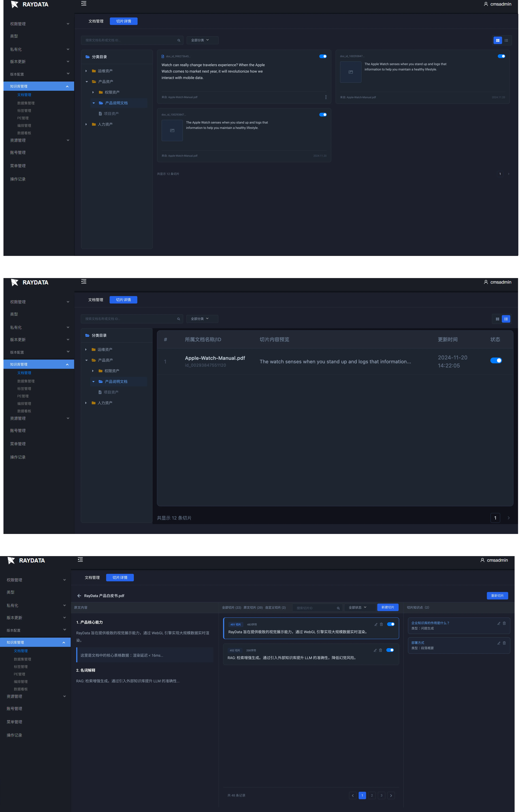Open 数据集管理 in the card-view screen sidebar
Viewport: 525px width, 812px height.
pyautogui.click(x=26, y=103)
